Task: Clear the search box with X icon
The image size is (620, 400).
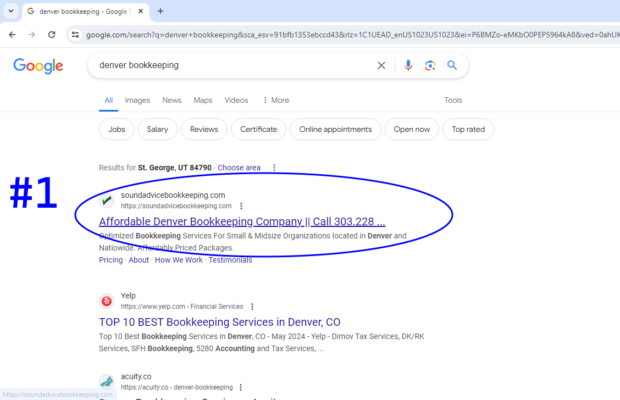Action: (380, 66)
